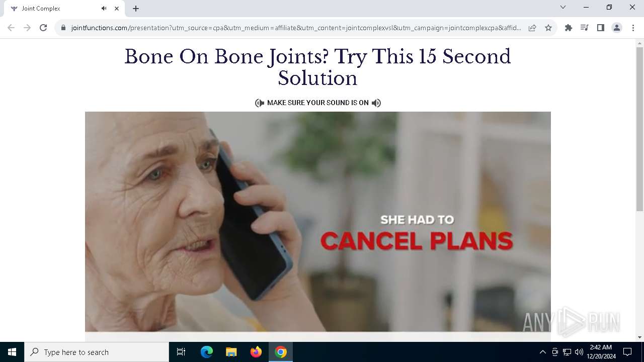Click the jointfunctions.com address bar
644x362 pixels.
click(296, 28)
